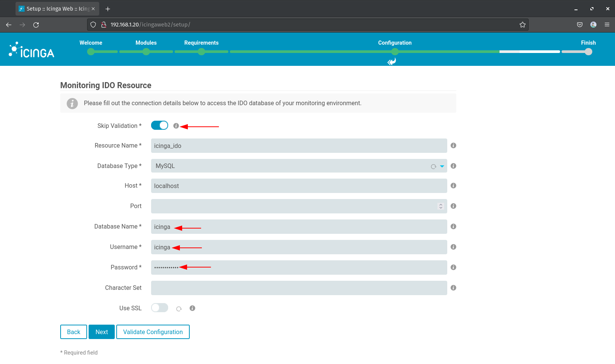Select the Setup Icinga Web browser tab

point(57,9)
